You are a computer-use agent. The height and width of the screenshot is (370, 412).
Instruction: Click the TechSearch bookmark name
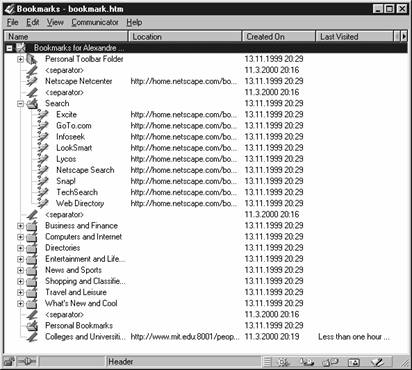[77, 192]
